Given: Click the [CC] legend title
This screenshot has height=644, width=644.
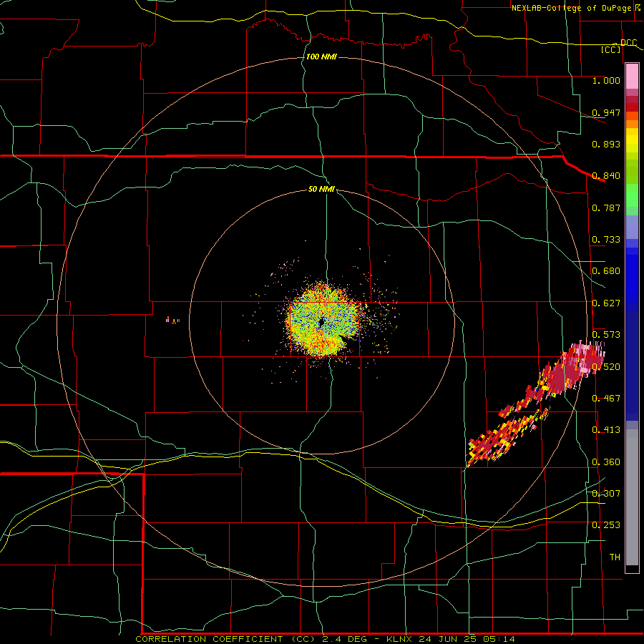Looking at the screenshot, I should click(x=611, y=49).
